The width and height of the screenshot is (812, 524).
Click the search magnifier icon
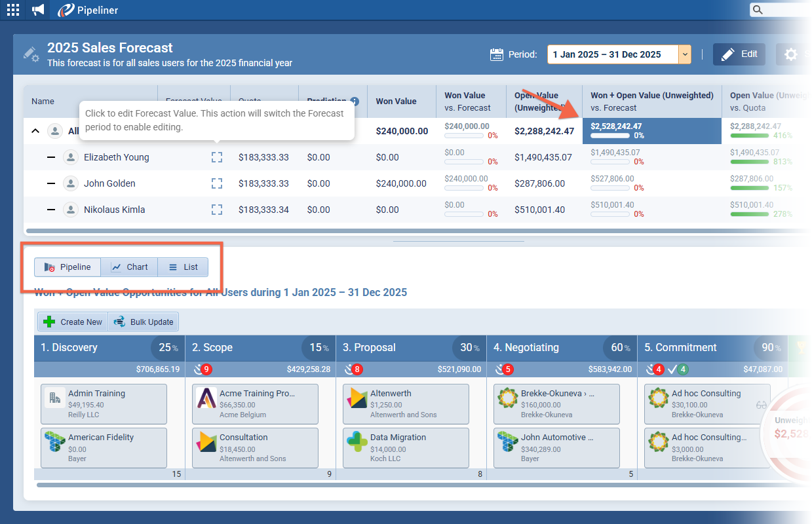point(758,10)
